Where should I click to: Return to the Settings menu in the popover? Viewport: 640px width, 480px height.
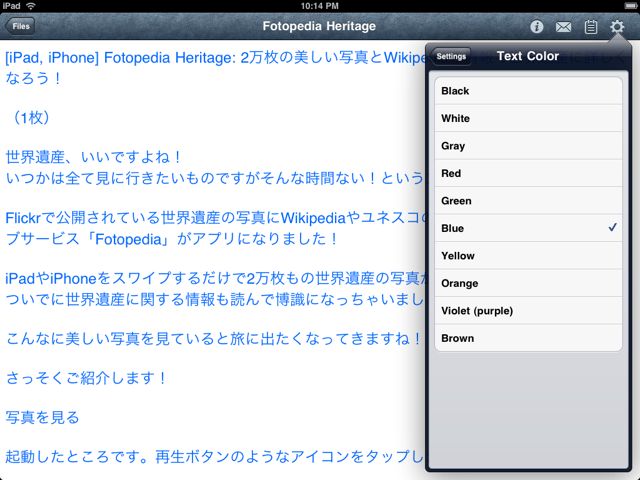451,56
